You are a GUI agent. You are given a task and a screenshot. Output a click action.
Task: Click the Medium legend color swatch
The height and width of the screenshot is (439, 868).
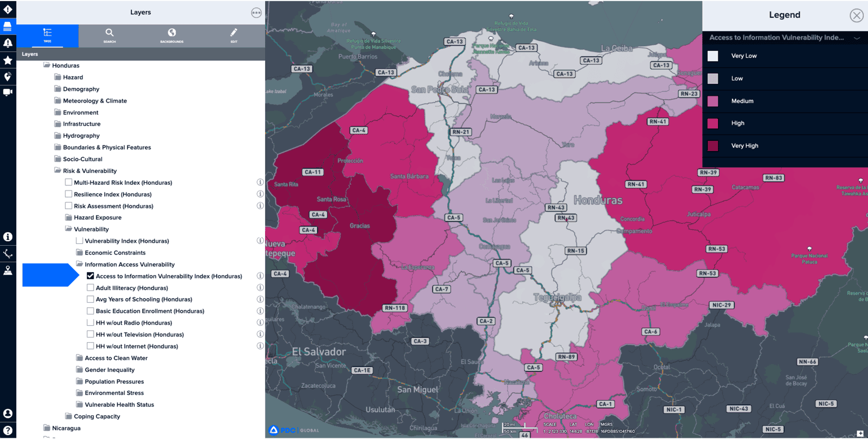(713, 101)
